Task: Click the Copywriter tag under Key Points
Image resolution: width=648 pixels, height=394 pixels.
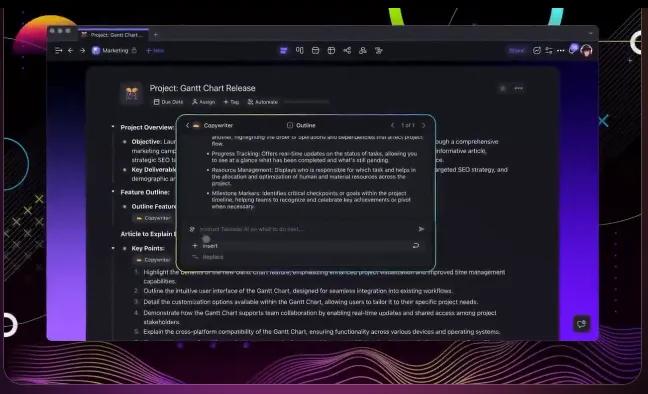Action: pyautogui.click(x=153, y=260)
